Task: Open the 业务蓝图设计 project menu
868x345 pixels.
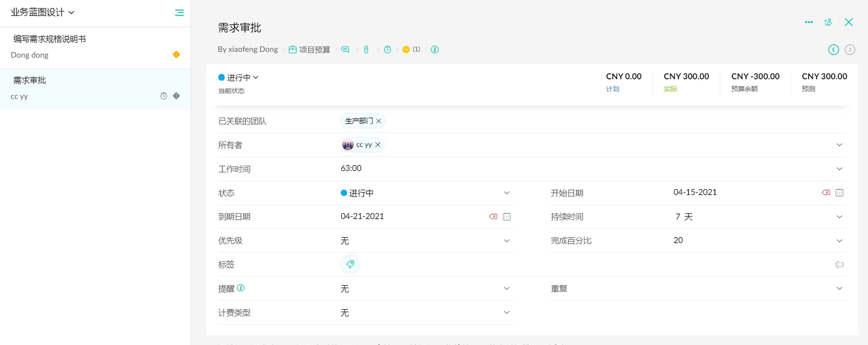Action: (42, 12)
